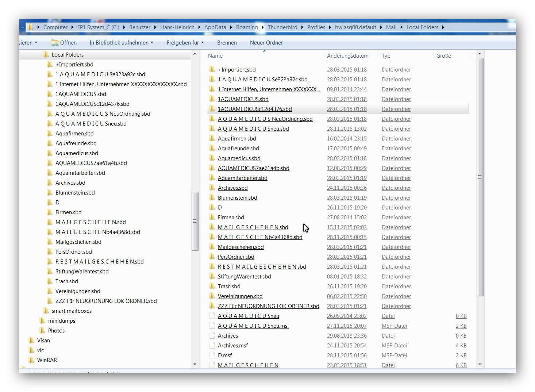Select 'ZZZ Für NEUORDNUNG LOK ORDNER.sbd' in tree

[x=106, y=301]
